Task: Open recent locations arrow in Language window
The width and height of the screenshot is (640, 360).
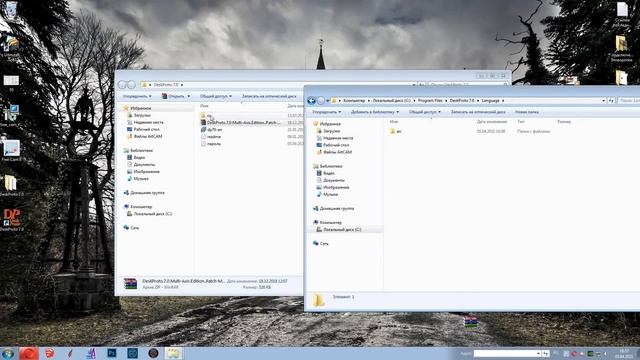Action: (x=327, y=101)
